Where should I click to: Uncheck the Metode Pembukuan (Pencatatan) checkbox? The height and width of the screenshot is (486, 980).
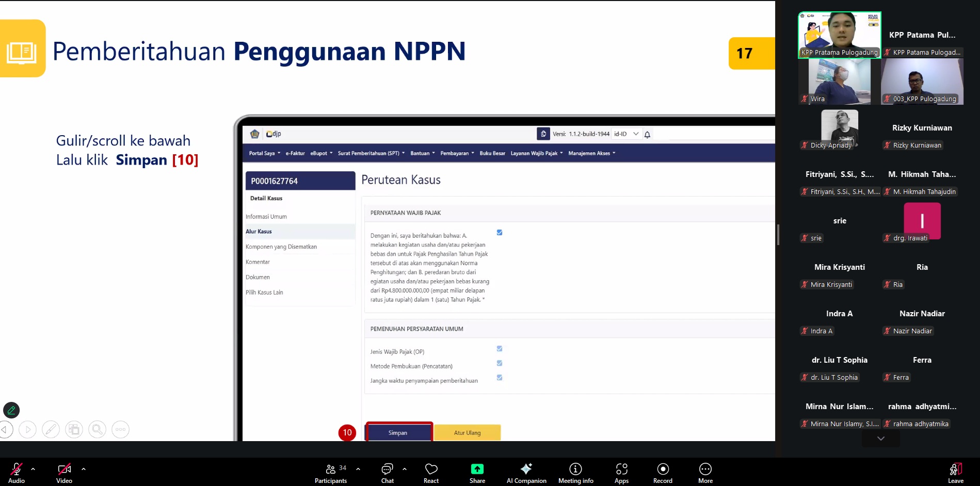499,363
